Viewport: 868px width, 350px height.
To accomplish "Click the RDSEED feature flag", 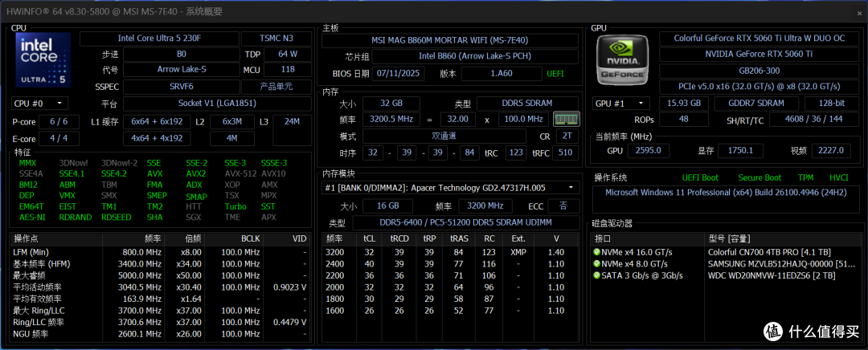I will pyautogui.click(x=117, y=217).
